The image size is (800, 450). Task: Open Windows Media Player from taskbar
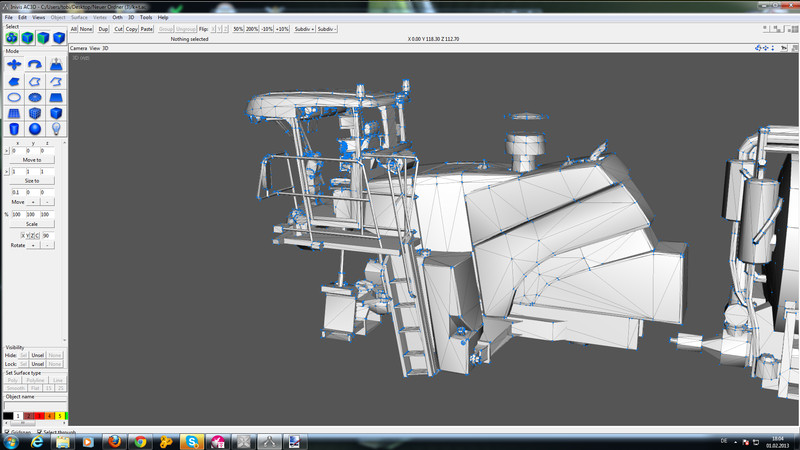[88, 442]
